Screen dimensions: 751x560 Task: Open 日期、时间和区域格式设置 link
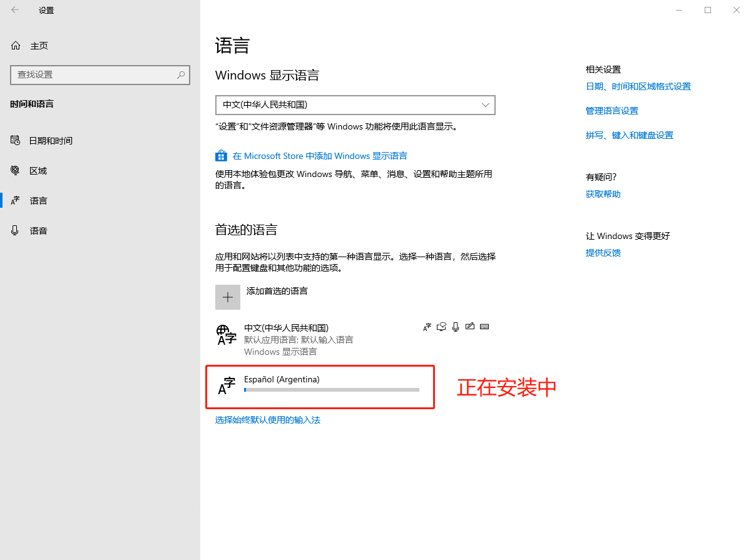click(x=638, y=86)
